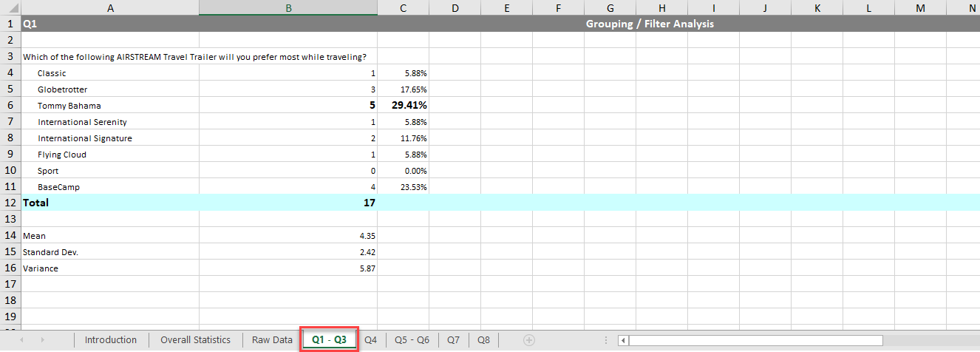Click the AIRSTREAM Travel Trailer question cell

(195, 57)
